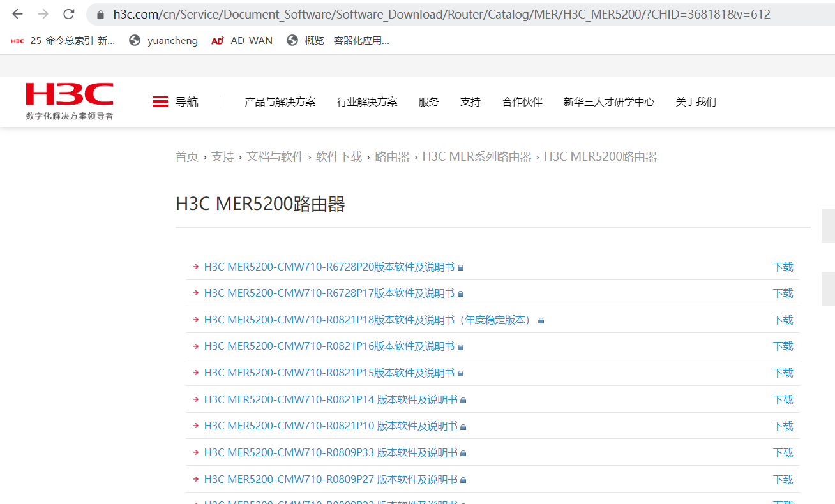Click the red arrow bullet before R6728P20

(196, 267)
